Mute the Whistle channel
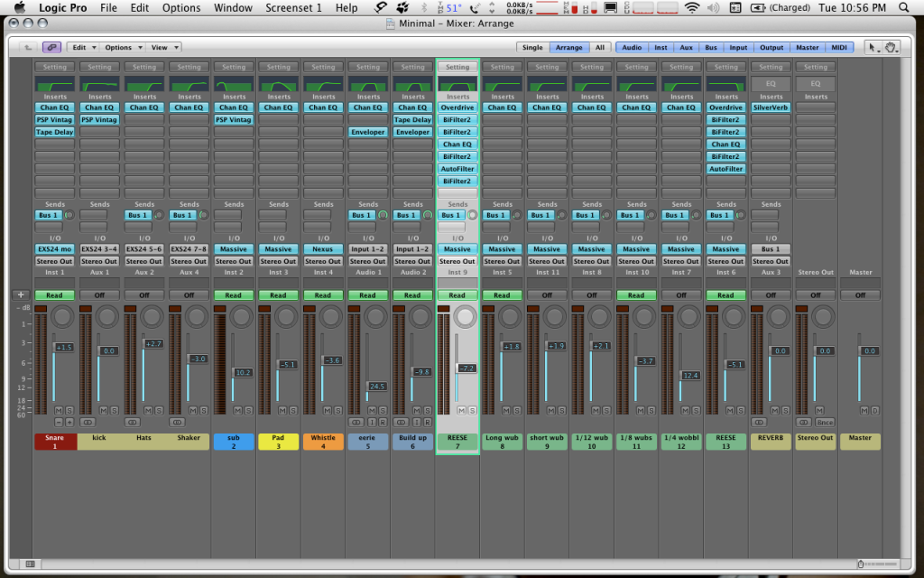Image resolution: width=924 pixels, height=578 pixels. pos(327,411)
